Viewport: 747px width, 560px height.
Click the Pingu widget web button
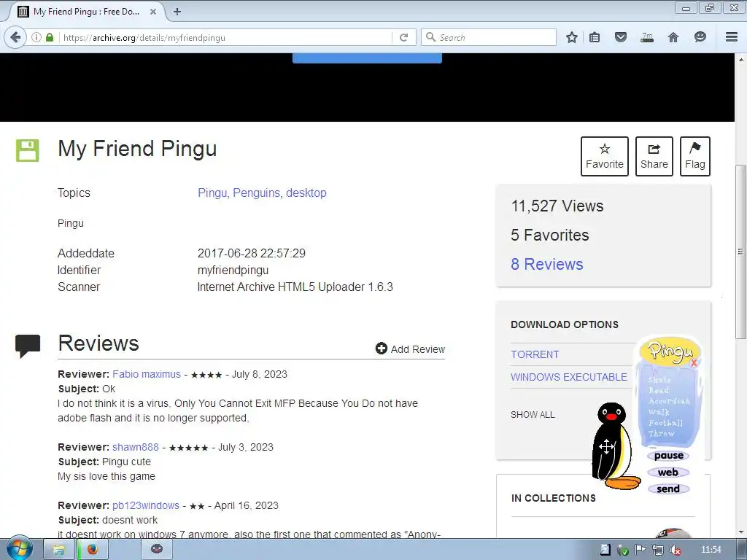668,472
